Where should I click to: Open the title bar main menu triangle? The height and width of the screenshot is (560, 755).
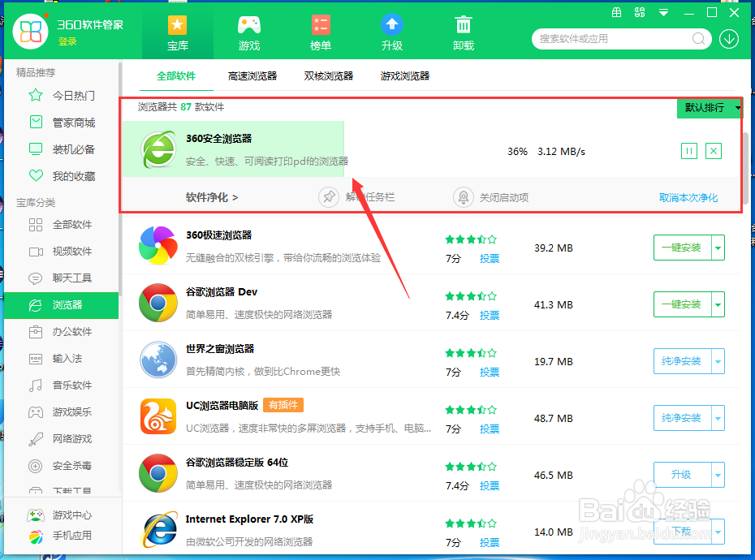(663, 13)
